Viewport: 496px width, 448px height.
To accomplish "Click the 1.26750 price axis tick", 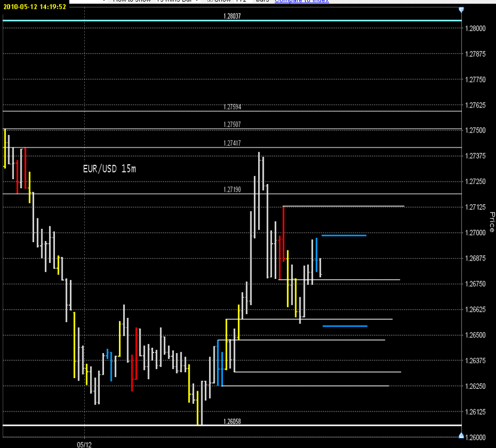I will (x=475, y=284).
